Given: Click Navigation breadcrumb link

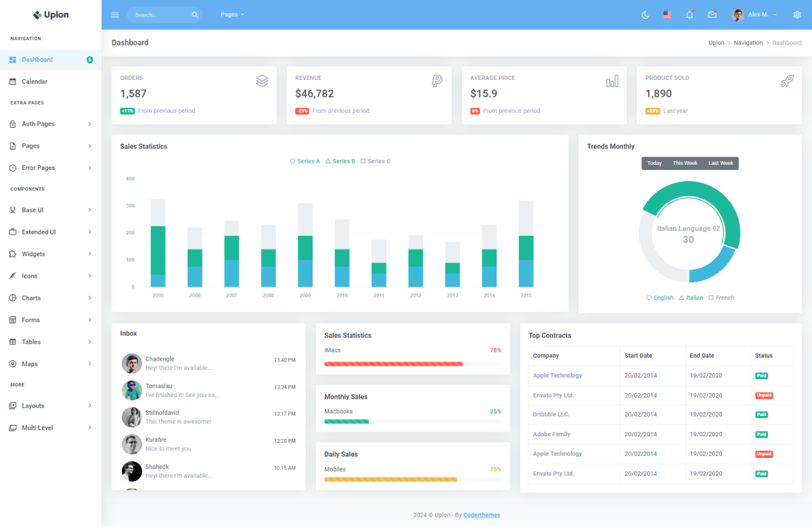Looking at the screenshot, I should [749, 43].
